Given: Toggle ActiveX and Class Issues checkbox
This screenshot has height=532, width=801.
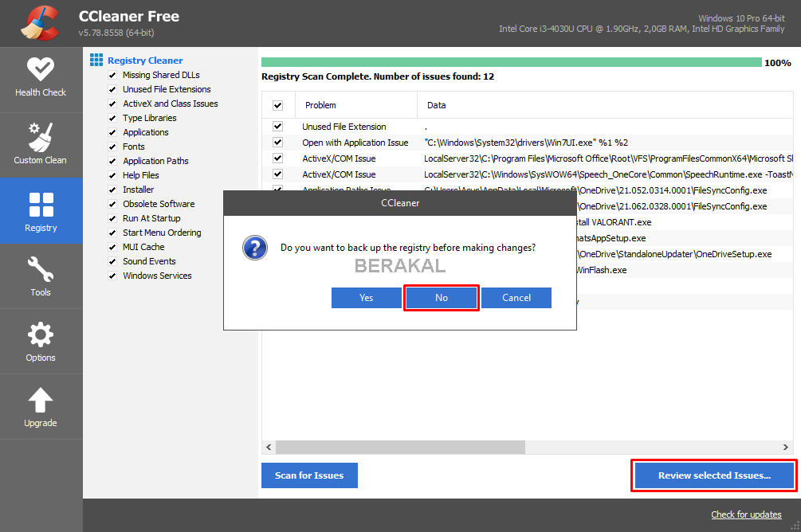Looking at the screenshot, I should (112, 104).
